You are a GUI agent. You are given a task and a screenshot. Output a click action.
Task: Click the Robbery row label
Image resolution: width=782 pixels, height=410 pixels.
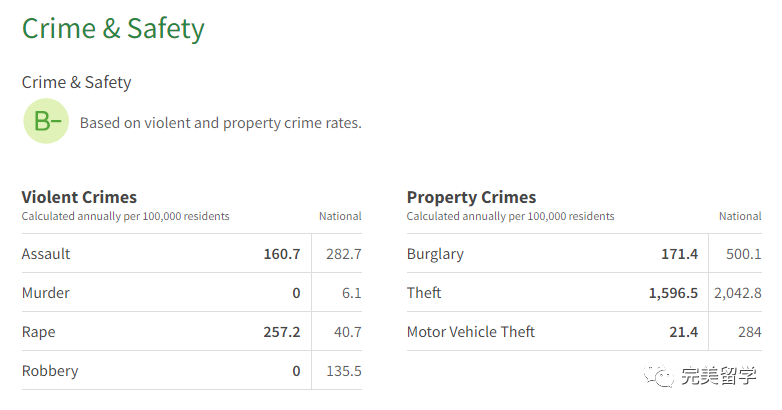click(x=50, y=371)
